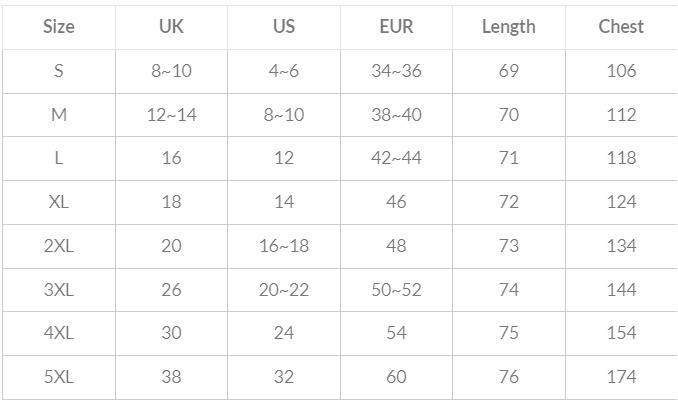
Task: Select the S size cell
Action: [x=58, y=71]
